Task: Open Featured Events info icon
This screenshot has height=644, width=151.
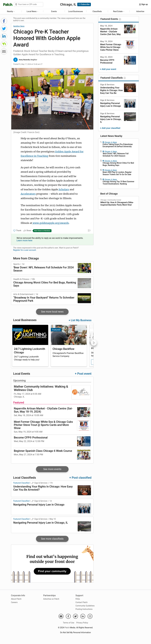Action: click(x=120, y=19)
